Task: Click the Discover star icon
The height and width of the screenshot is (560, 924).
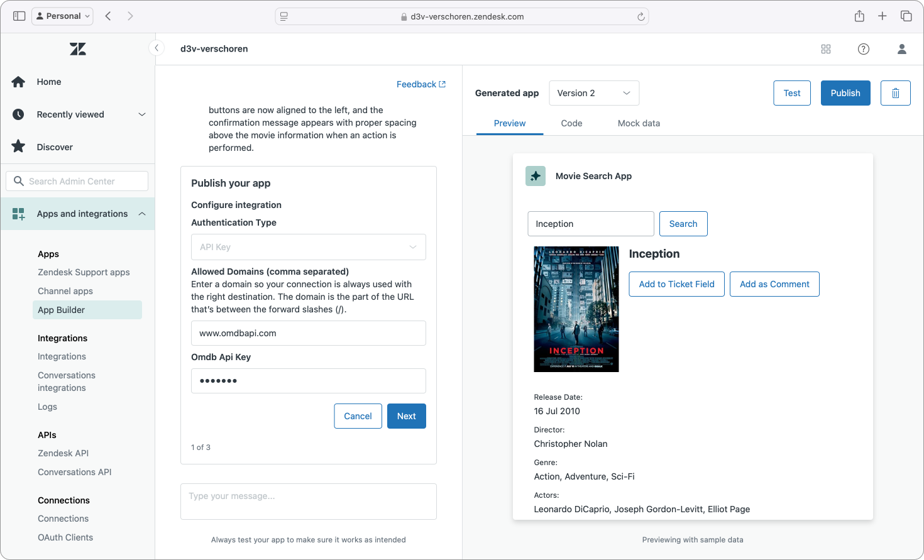Action: tap(18, 146)
